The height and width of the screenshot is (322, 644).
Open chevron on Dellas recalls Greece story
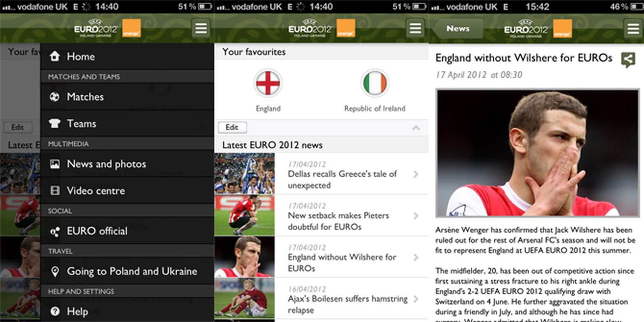416,174
